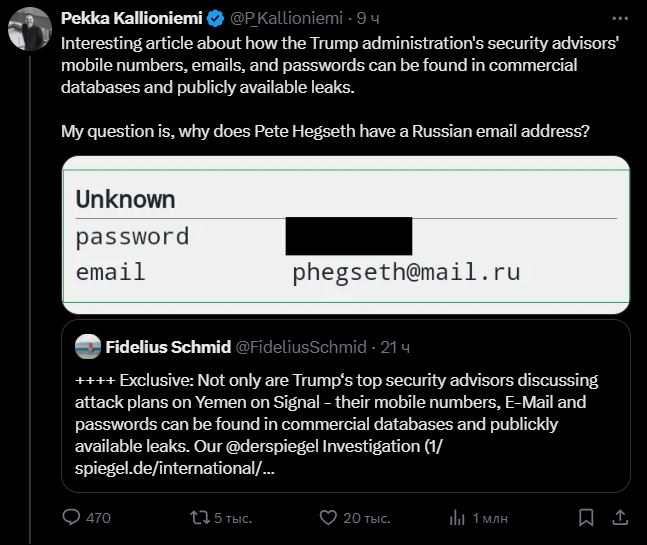
Task: Open the post's 9 ч timestamp
Action: coord(368,18)
